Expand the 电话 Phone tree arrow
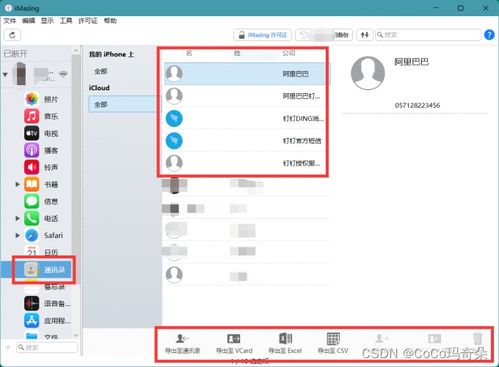This screenshot has width=499, height=367. tap(17, 218)
